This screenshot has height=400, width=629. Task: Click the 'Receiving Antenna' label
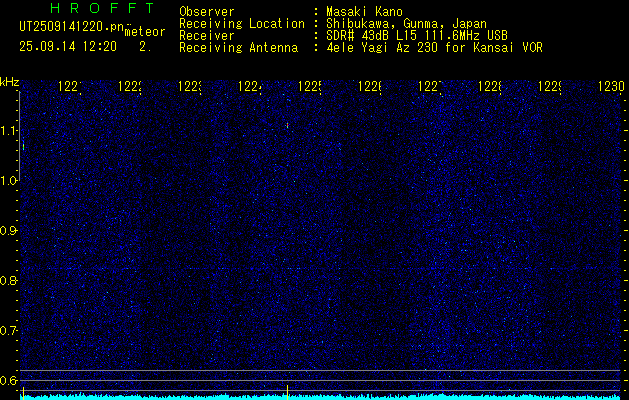point(238,48)
